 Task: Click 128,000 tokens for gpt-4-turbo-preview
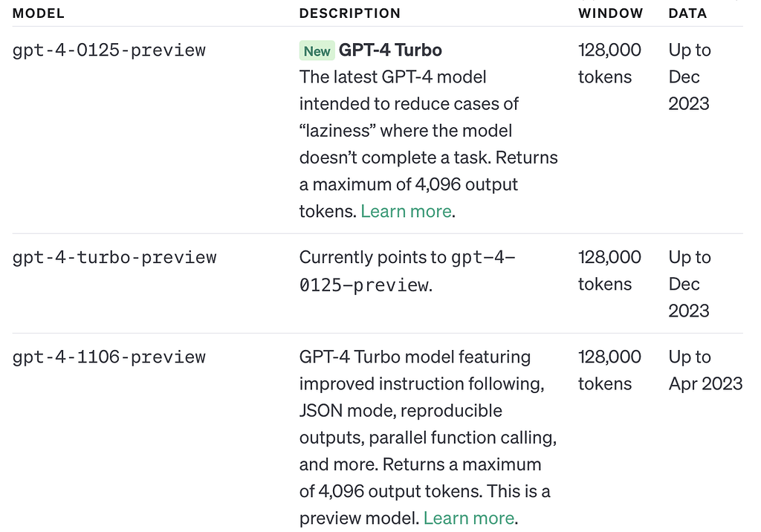pos(609,270)
